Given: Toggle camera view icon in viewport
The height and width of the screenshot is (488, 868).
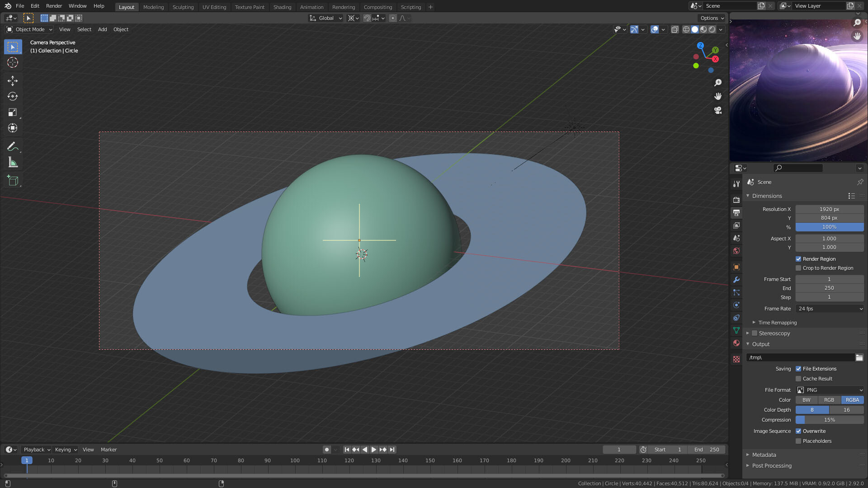Looking at the screenshot, I should tap(718, 110).
